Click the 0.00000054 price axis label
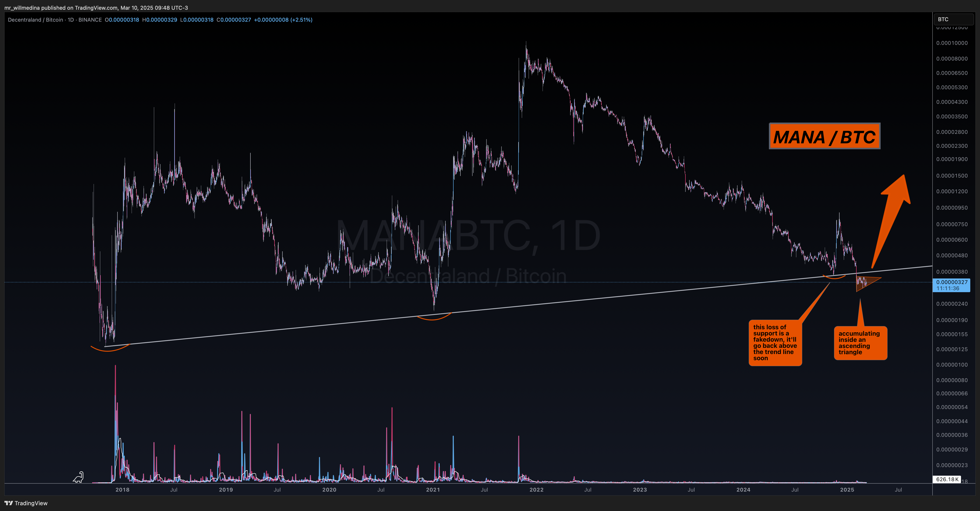The image size is (980, 511). 952,407
